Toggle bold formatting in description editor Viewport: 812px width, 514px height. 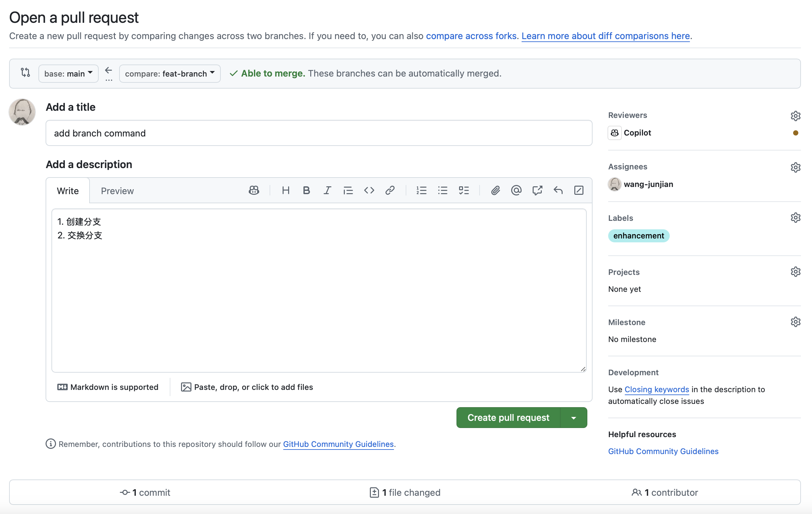click(306, 191)
